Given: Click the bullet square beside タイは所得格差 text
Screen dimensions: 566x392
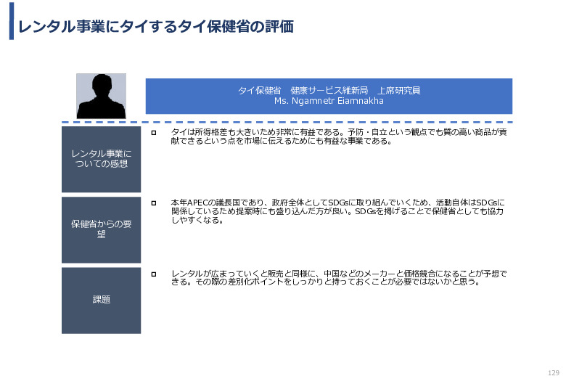Looking at the screenshot, I should tap(154, 133).
